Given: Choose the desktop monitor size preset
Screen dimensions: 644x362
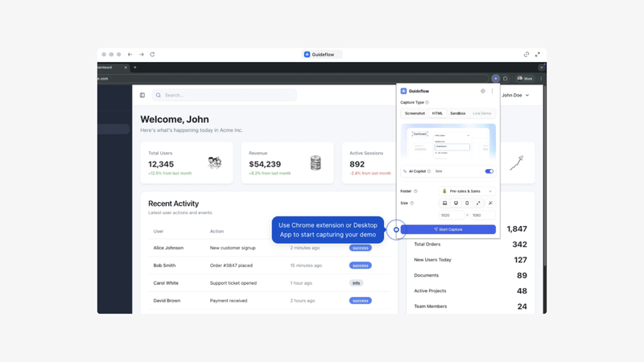Looking at the screenshot, I should click(456, 204).
